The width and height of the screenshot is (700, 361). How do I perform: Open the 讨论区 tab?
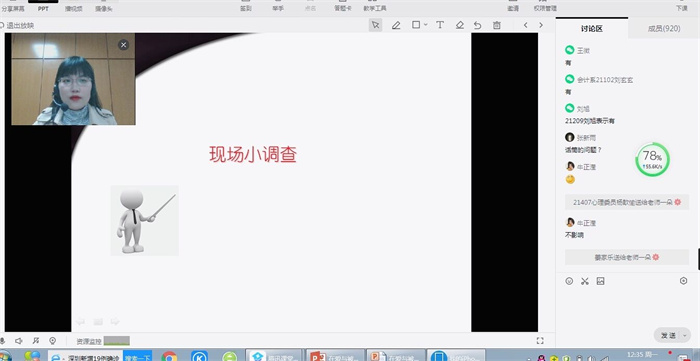[x=592, y=29]
